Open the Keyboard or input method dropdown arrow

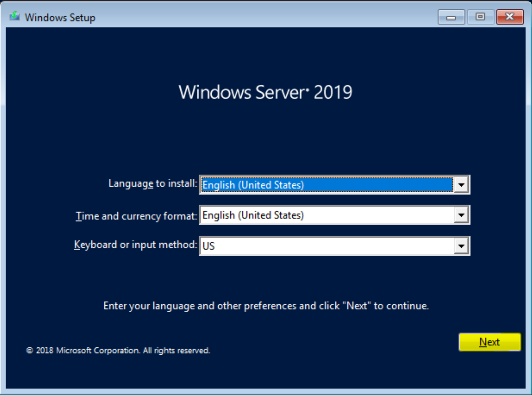(x=461, y=246)
